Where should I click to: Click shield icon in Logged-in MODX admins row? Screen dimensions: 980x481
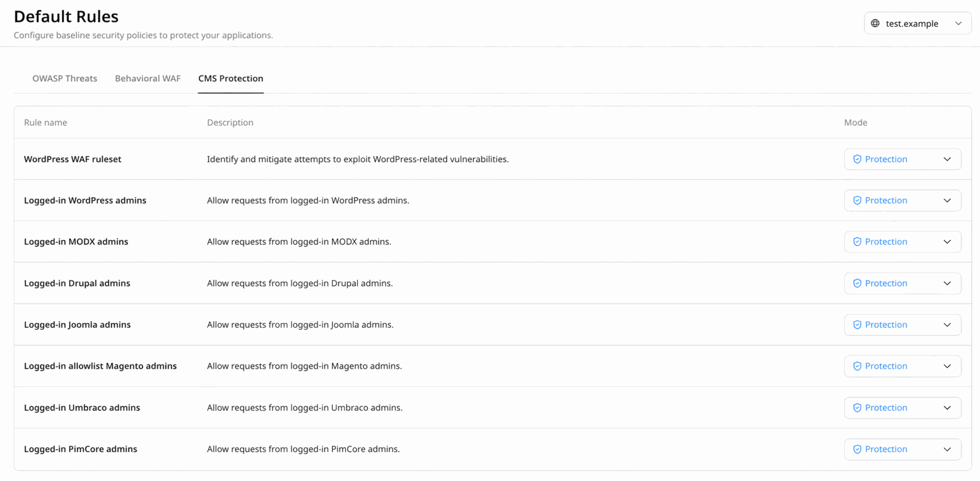857,242
